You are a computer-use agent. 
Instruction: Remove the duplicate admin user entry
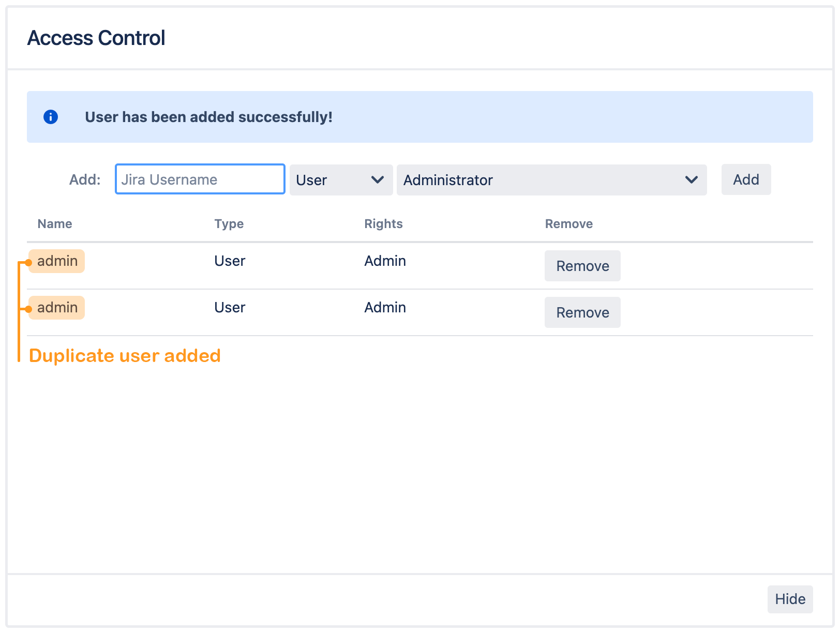click(582, 312)
